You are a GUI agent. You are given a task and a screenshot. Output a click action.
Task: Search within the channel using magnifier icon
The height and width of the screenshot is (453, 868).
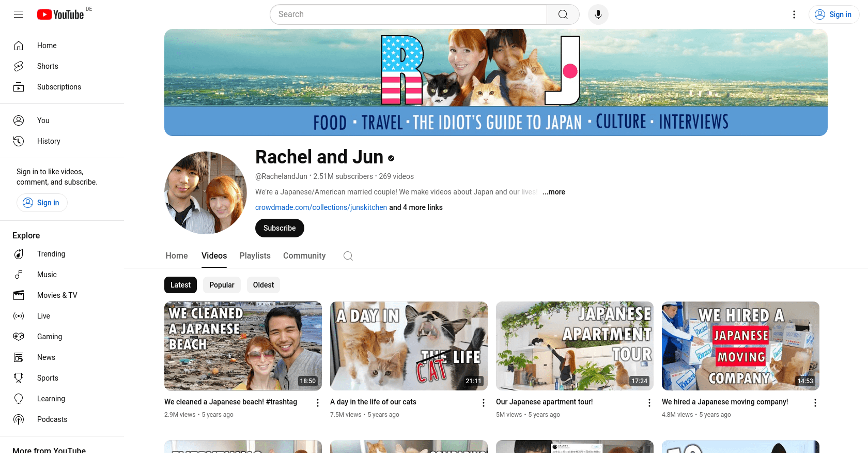[348, 256]
